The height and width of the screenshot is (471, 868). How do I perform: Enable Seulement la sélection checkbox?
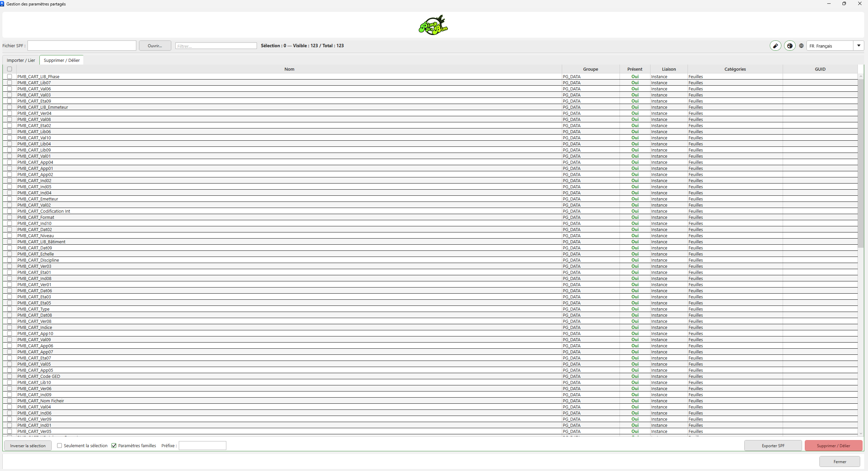pos(59,446)
